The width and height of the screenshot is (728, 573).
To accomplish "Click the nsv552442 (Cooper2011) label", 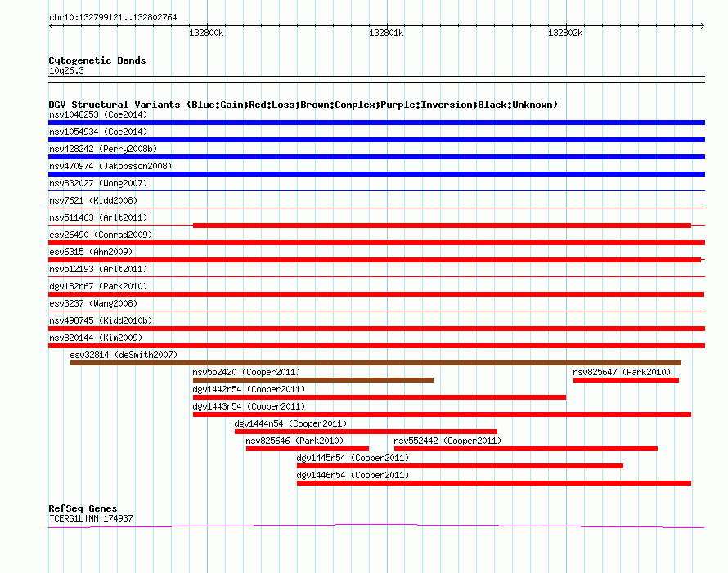I will point(447,441).
